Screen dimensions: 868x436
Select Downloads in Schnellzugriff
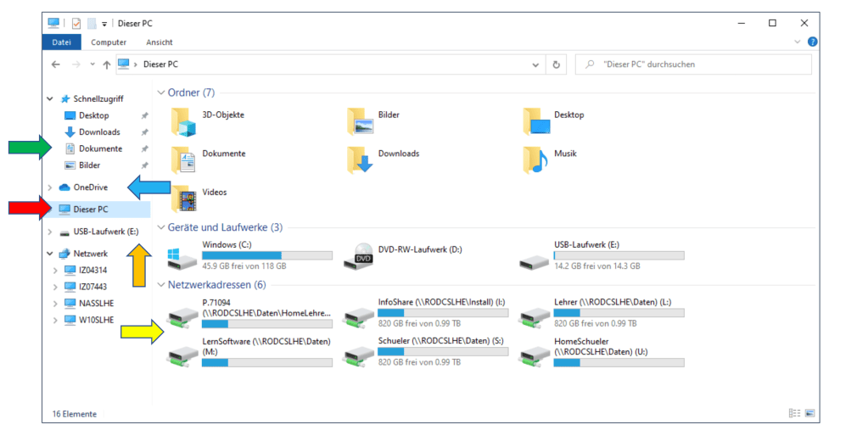pyautogui.click(x=99, y=132)
